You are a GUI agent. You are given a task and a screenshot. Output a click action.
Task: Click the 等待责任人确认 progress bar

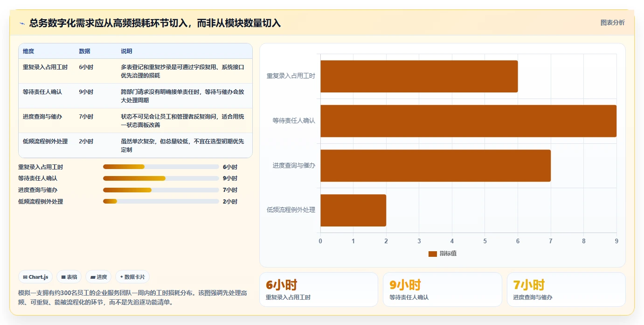161,178
